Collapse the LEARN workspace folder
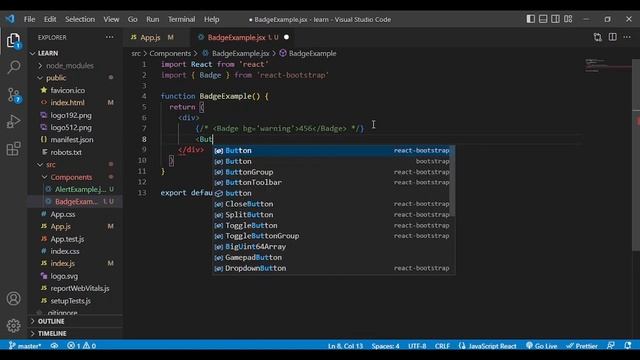 [75, 53]
